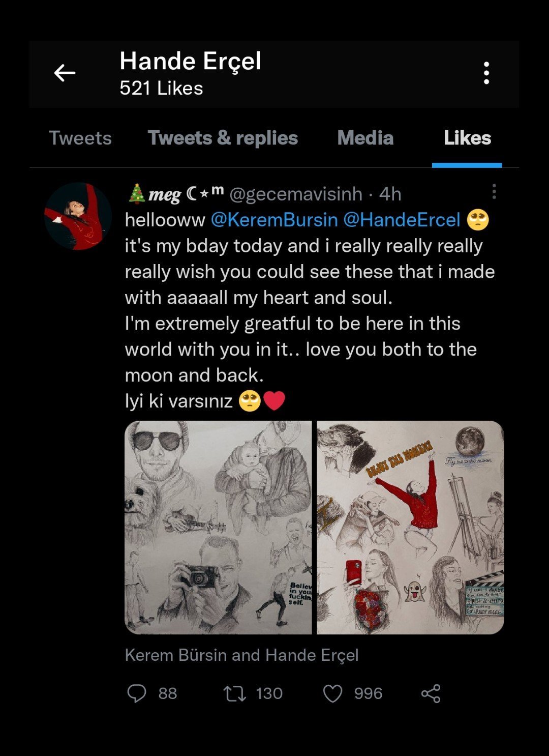Select the Media tab
This screenshot has height=756, width=549.
click(x=365, y=138)
